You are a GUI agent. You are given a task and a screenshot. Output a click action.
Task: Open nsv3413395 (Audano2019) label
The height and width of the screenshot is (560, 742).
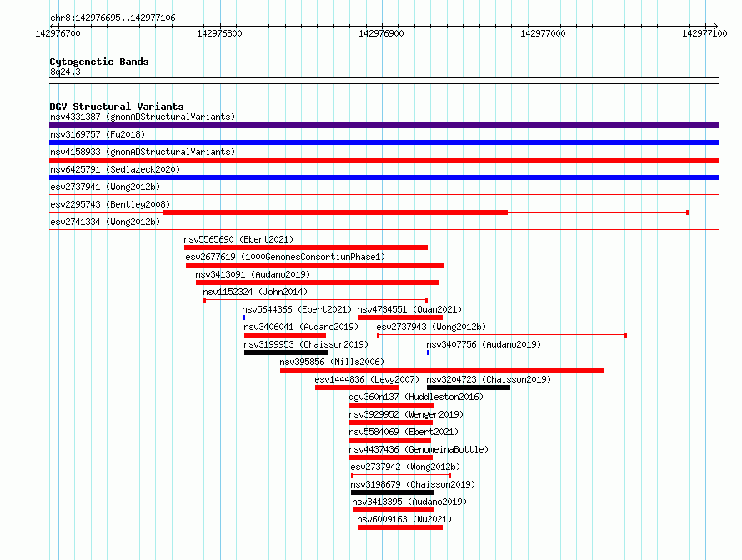(x=409, y=502)
